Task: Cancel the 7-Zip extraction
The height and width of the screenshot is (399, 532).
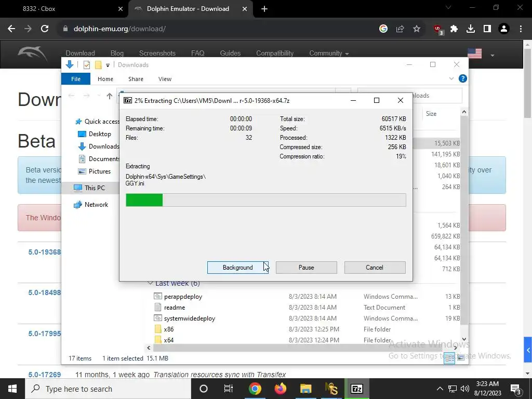Action: tap(375, 268)
